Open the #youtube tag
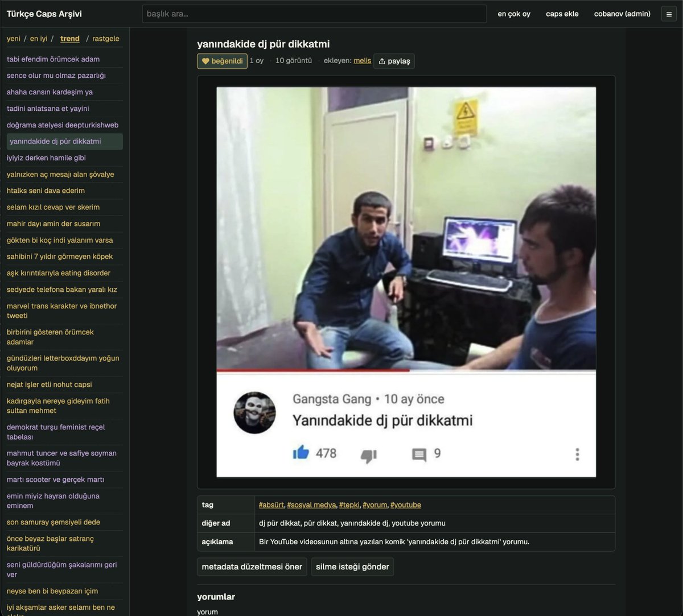The width and height of the screenshot is (683, 616). coord(406,505)
